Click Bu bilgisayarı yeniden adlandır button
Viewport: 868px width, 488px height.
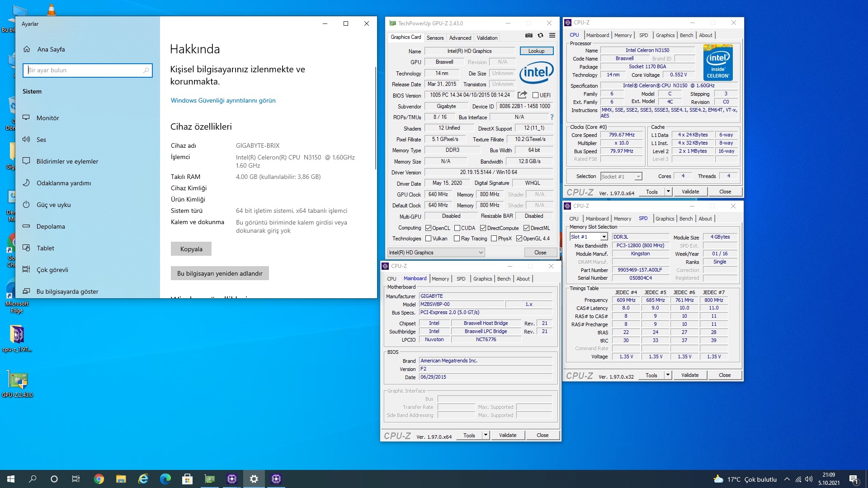(220, 273)
